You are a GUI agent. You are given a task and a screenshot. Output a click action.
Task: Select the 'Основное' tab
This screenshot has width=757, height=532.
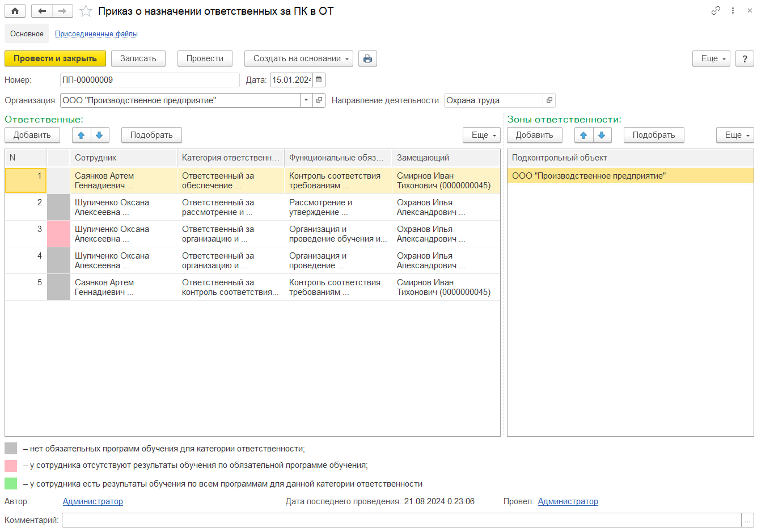click(x=27, y=34)
